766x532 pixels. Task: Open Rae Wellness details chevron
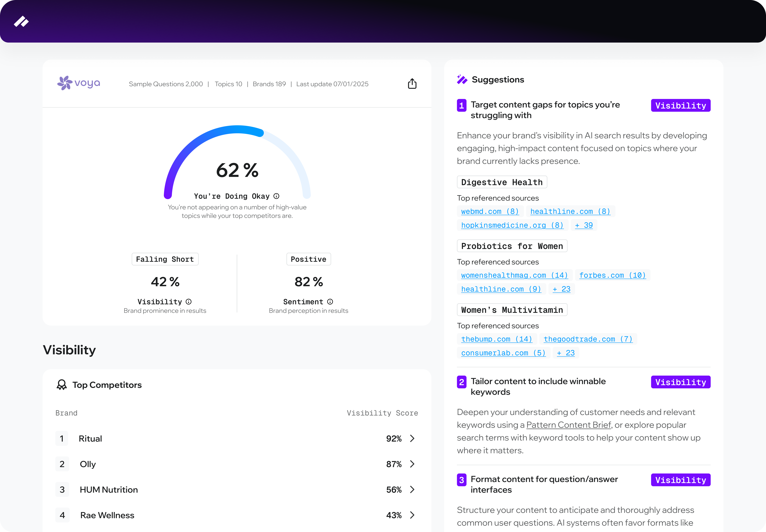[x=412, y=515]
